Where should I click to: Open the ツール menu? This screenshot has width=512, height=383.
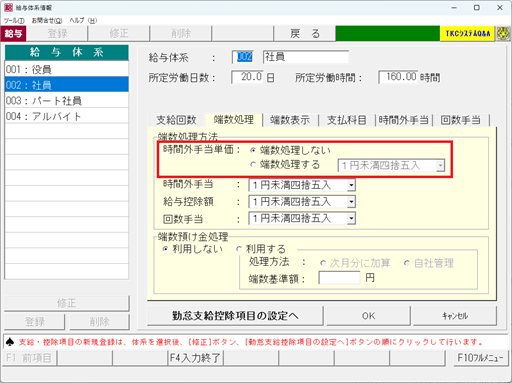pos(14,21)
